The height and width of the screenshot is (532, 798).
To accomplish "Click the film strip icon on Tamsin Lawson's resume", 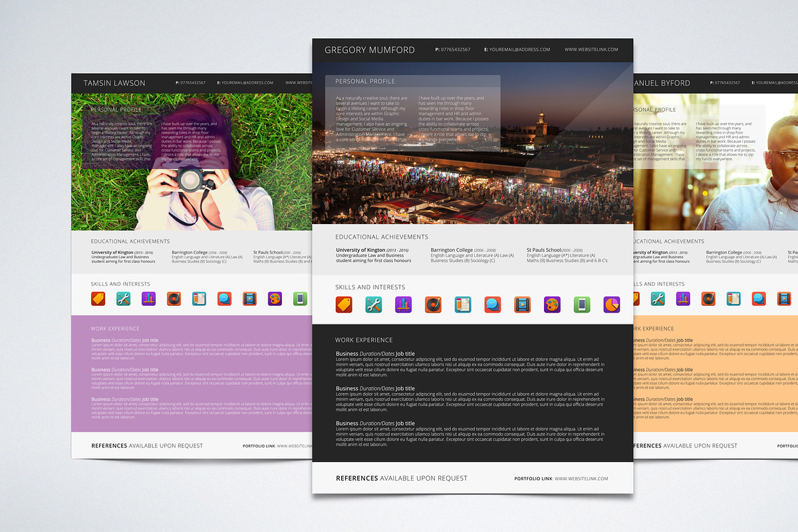I will 250,299.
